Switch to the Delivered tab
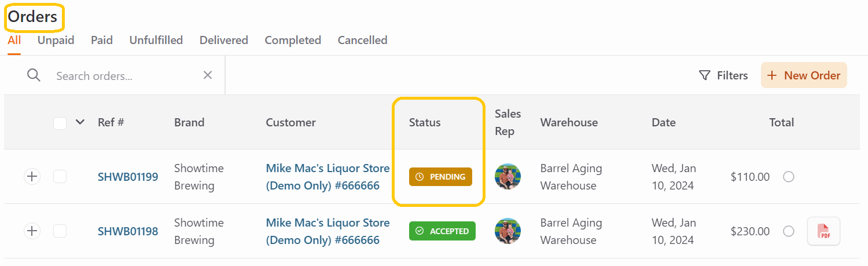Image resolution: width=868 pixels, height=266 pixels. [224, 40]
